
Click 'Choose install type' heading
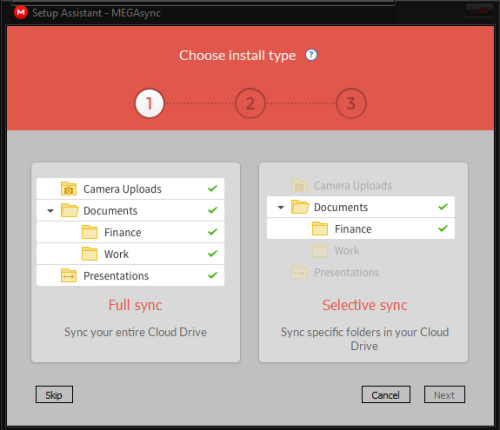tap(237, 55)
